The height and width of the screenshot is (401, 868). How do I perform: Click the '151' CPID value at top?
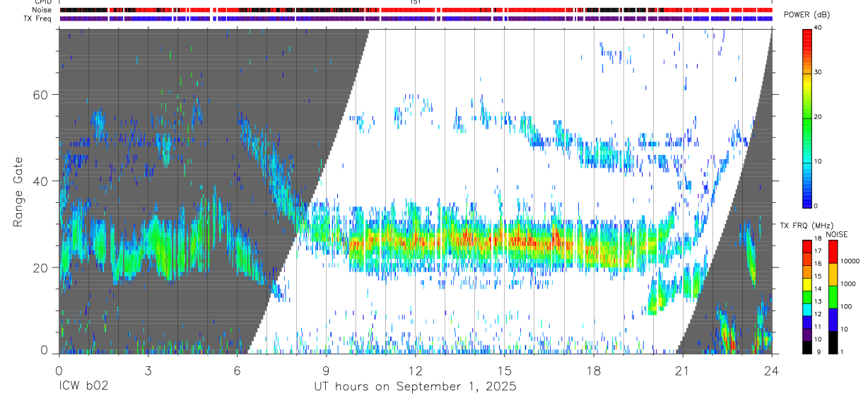(x=415, y=2)
